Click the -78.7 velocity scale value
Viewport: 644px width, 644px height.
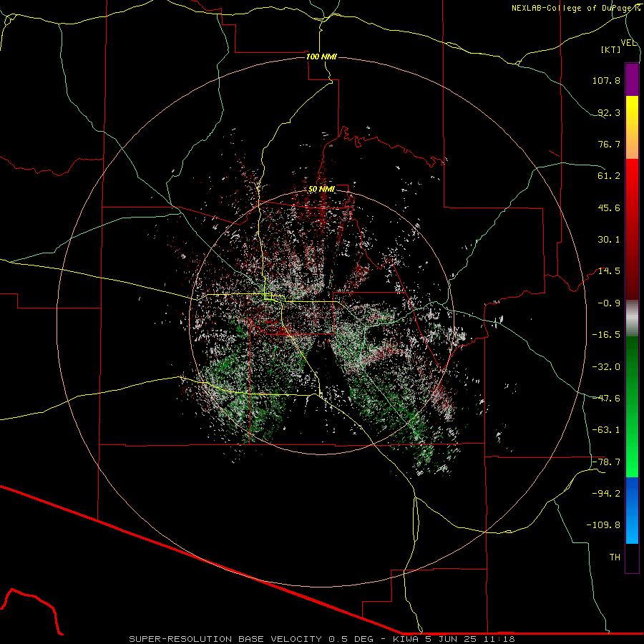tap(606, 462)
